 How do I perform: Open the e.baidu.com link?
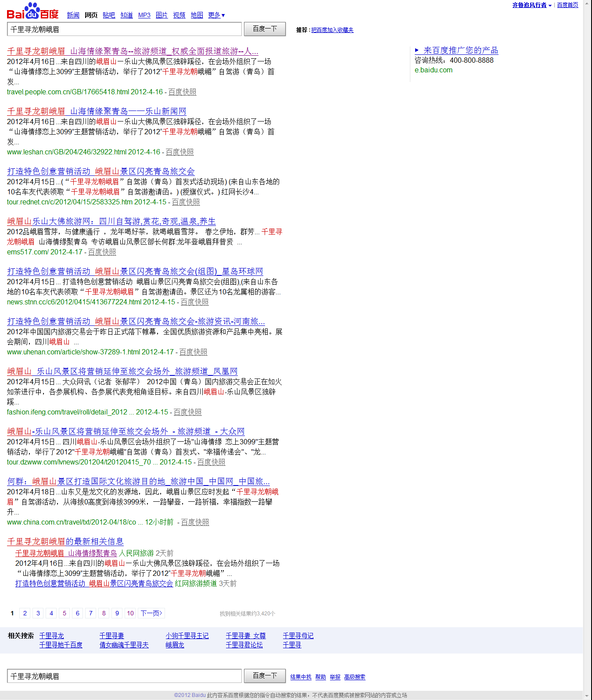(x=434, y=70)
